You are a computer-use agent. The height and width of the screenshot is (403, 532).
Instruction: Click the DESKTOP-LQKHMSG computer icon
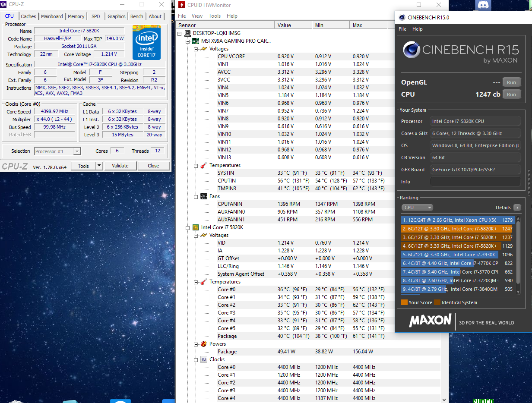click(x=187, y=33)
